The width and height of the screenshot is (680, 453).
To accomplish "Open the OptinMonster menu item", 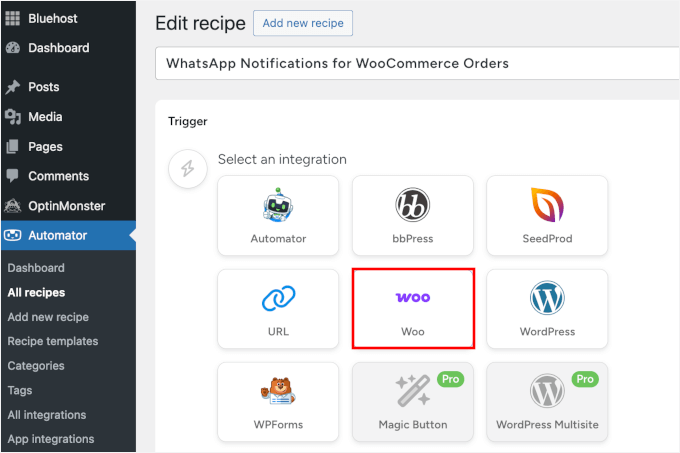I will point(65,206).
